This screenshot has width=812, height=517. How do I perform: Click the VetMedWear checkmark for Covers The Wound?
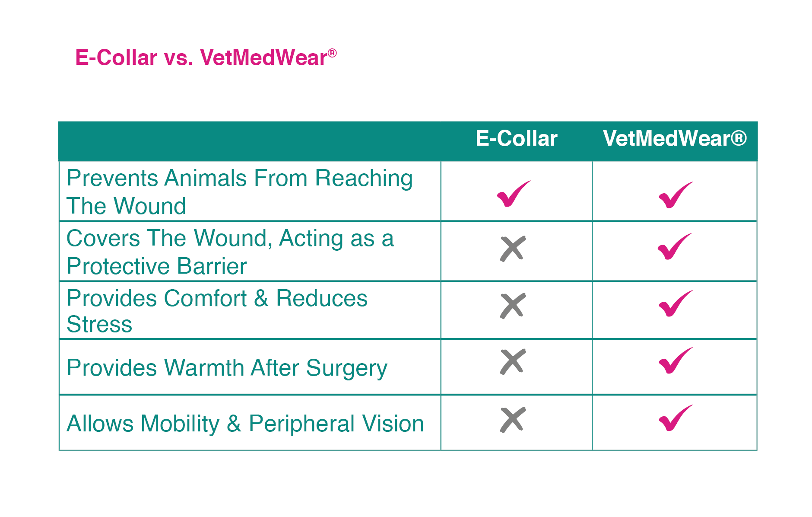[673, 248]
